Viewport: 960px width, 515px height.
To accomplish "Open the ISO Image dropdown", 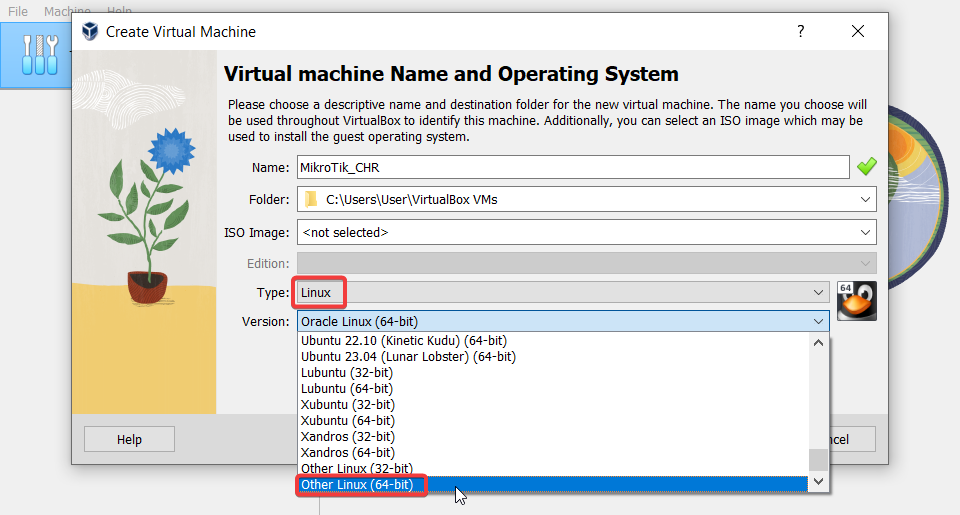I will point(587,232).
